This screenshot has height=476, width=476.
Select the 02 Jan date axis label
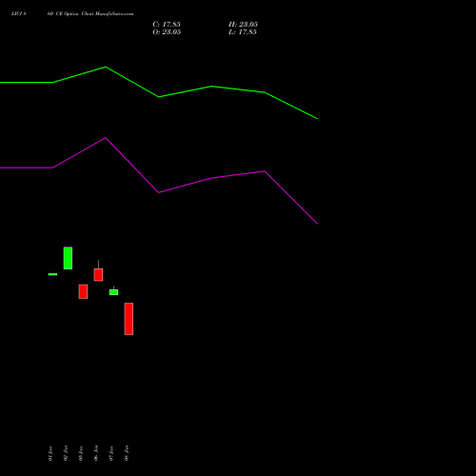click(66, 453)
